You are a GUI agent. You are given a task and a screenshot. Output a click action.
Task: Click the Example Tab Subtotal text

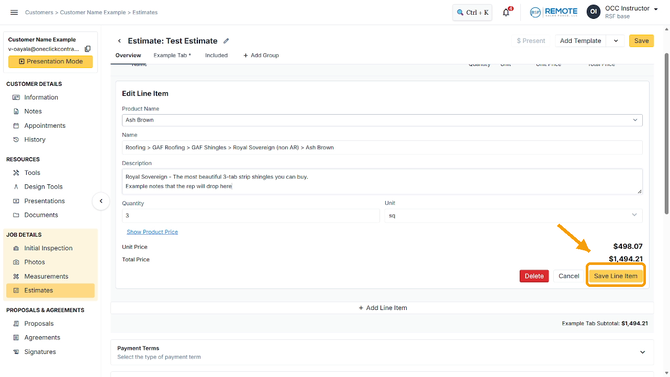(x=605, y=324)
